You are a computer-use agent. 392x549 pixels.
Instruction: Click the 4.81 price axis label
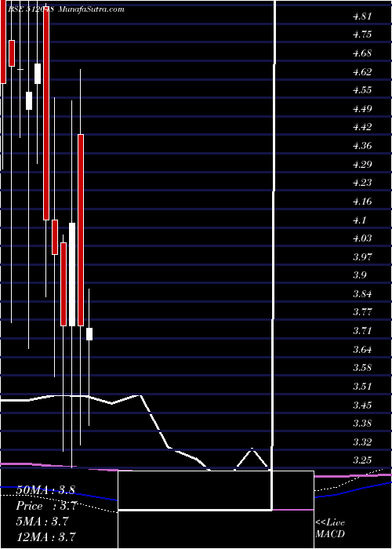coord(362,16)
